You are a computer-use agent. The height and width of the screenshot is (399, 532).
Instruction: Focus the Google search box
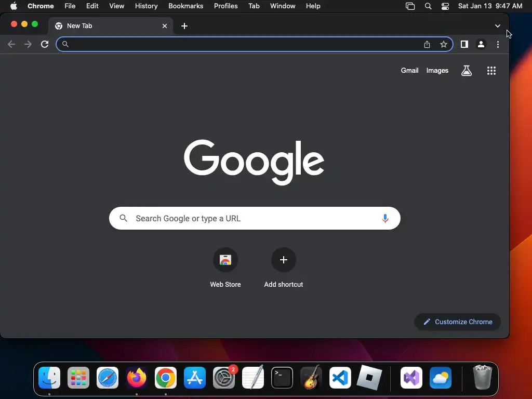[255, 218]
